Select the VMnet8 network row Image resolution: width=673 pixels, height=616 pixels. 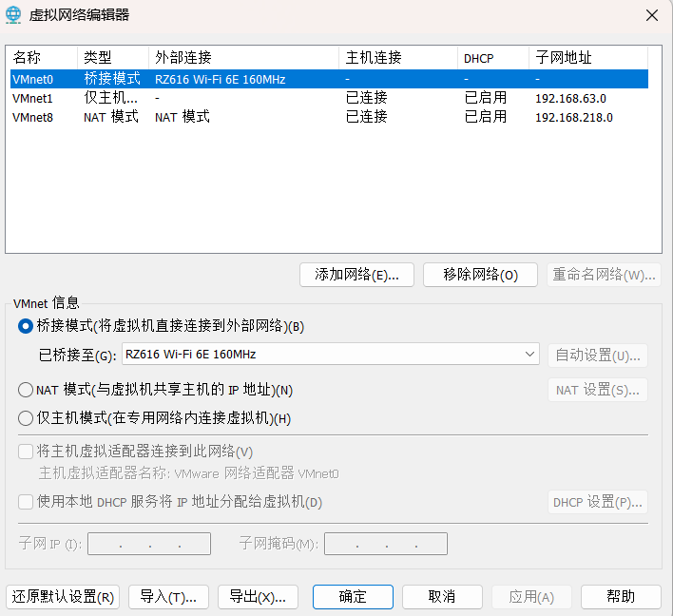[x=329, y=117]
